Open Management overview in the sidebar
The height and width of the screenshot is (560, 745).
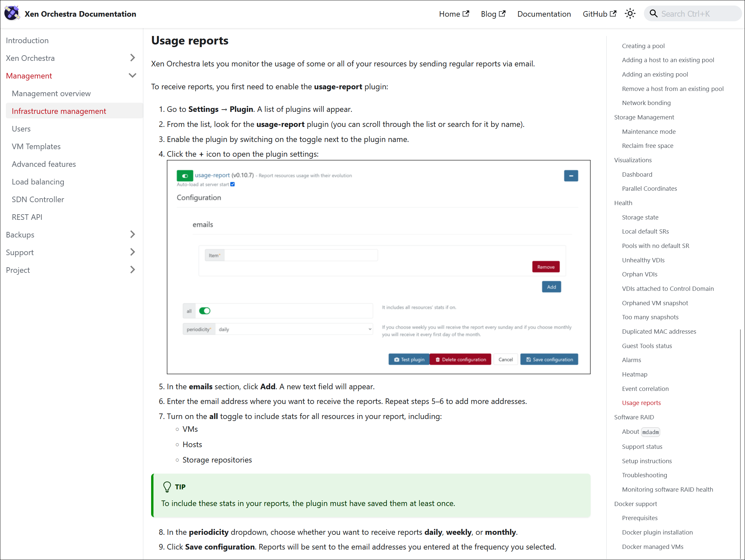(x=51, y=93)
